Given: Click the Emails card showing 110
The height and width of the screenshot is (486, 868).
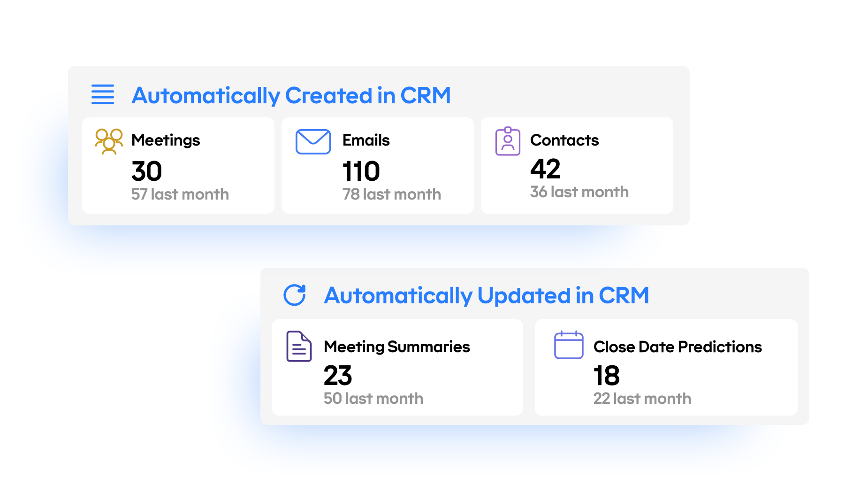Looking at the screenshot, I should [x=377, y=165].
